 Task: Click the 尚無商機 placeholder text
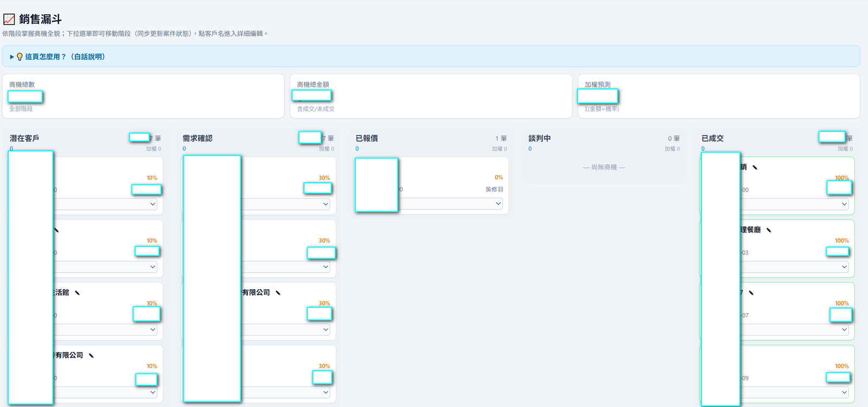[x=604, y=167]
